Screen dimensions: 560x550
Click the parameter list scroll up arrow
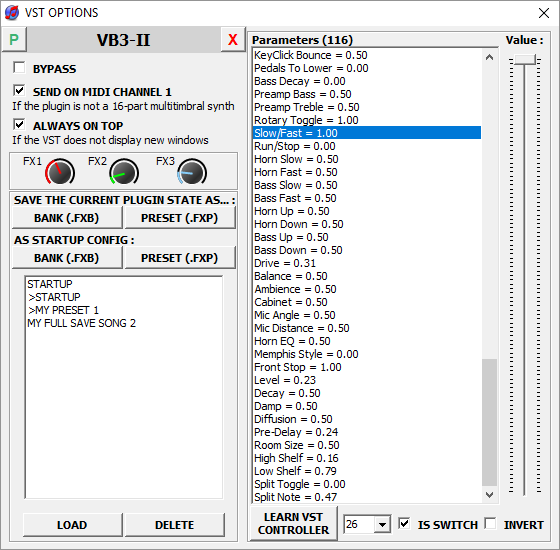click(x=489, y=57)
